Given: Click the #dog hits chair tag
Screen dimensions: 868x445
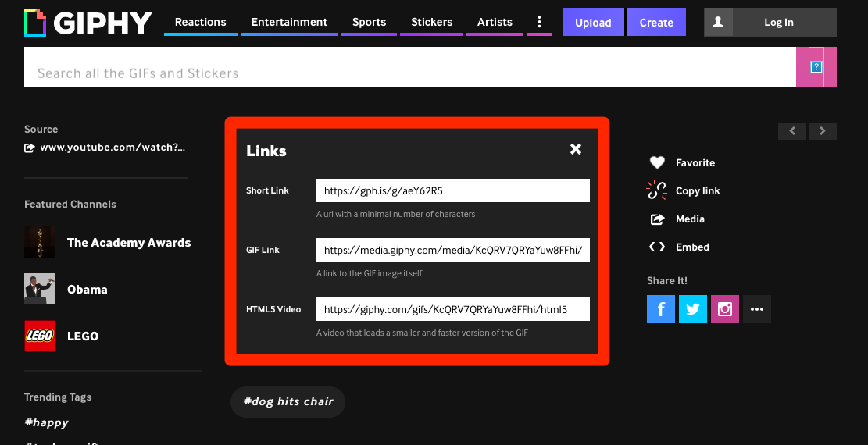Looking at the screenshot, I should click(x=288, y=402).
